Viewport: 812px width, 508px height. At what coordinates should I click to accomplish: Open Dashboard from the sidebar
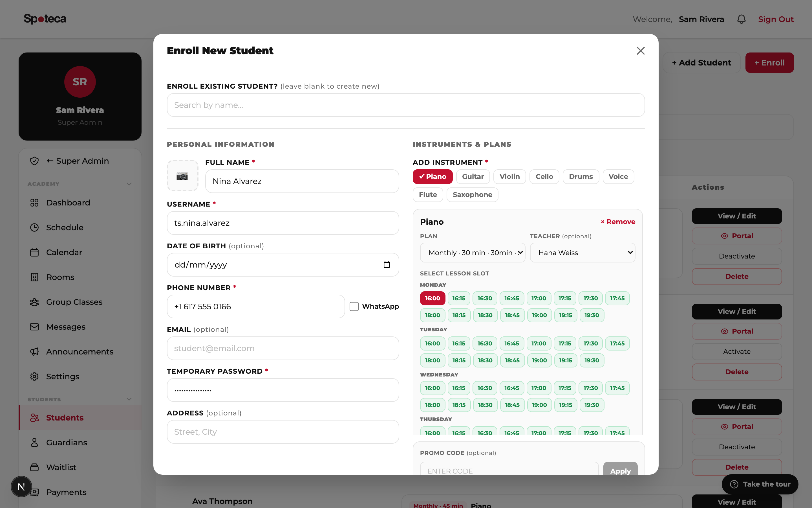coord(80,203)
